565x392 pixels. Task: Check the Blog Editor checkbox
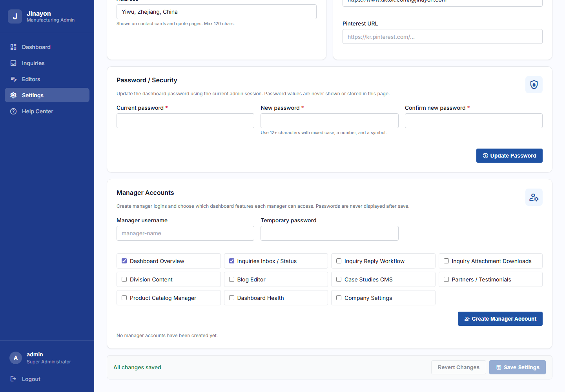[x=231, y=279]
